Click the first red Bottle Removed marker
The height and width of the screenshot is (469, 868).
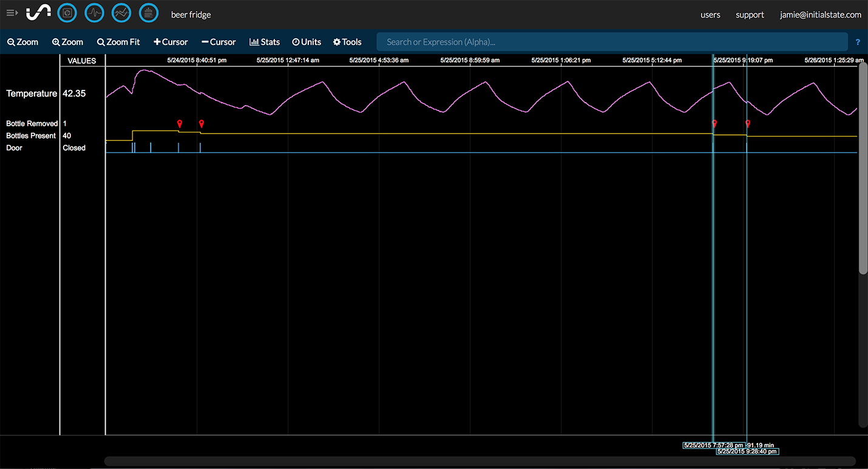pos(179,124)
